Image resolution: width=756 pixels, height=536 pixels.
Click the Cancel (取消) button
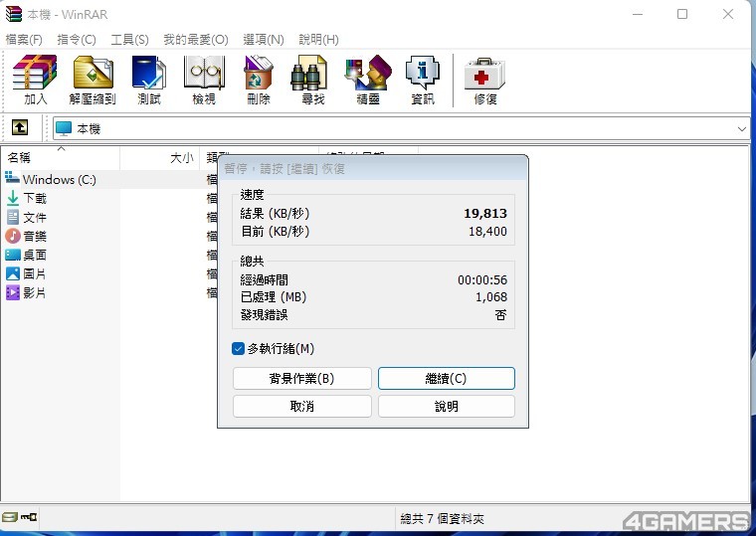pyautogui.click(x=301, y=407)
